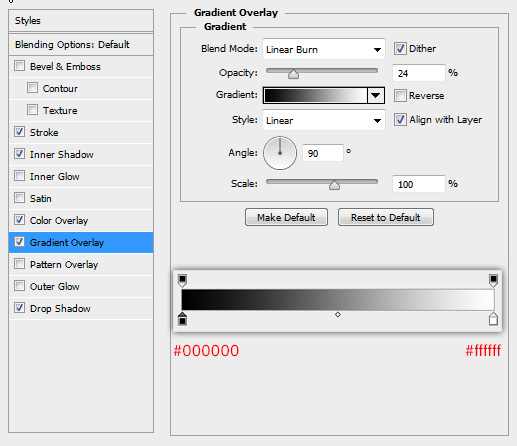The width and height of the screenshot is (517, 446).
Task: Select the Inner Shadow style label
Action: point(62,154)
